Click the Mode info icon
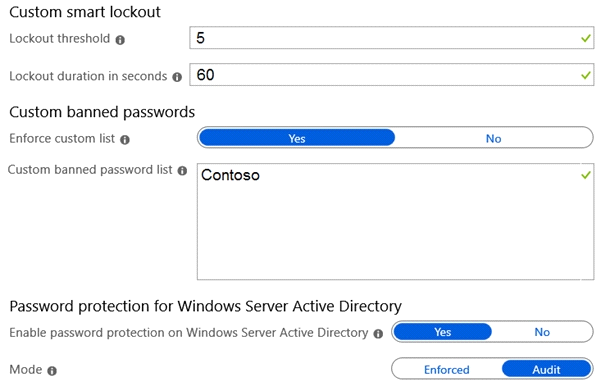The image size is (601, 386). click(x=52, y=371)
